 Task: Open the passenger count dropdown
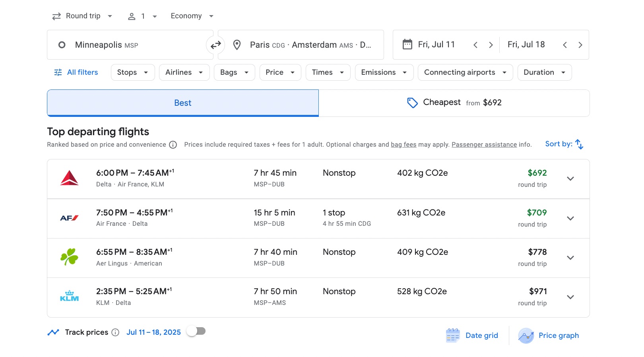(142, 16)
